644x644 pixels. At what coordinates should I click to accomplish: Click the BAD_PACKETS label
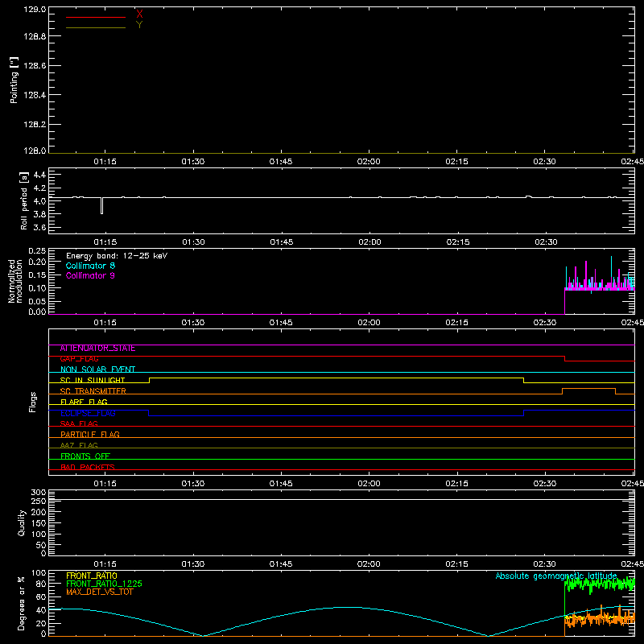pos(88,468)
